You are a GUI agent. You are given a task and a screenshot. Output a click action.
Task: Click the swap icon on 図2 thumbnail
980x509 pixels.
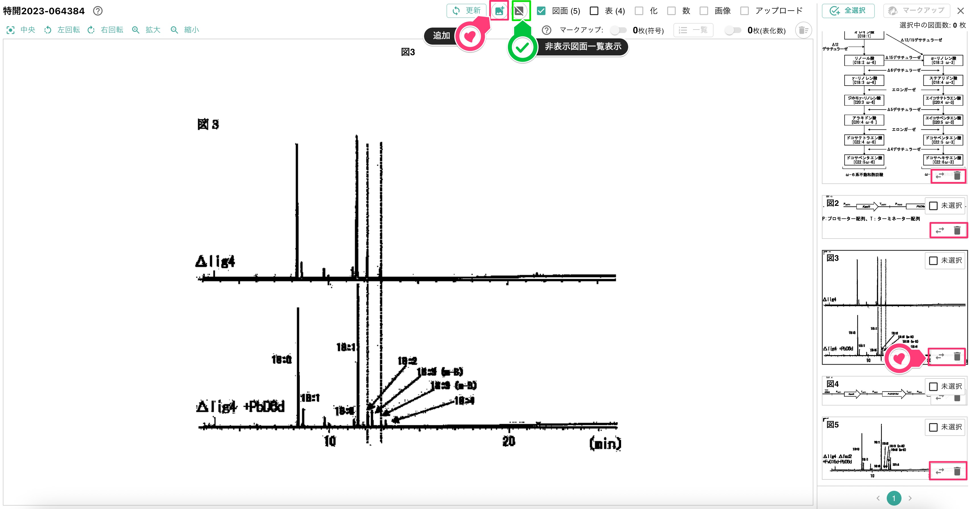pyautogui.click(x=940, y=230)
